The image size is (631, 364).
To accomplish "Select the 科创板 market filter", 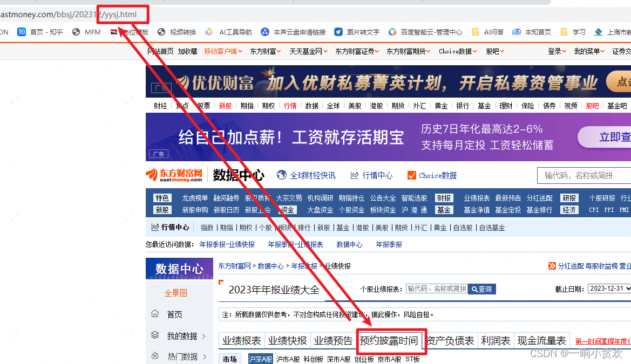I will 314,359.
